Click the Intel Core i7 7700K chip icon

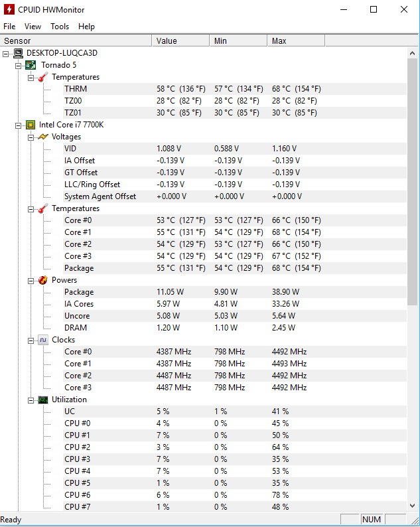(x=31, y=125)
